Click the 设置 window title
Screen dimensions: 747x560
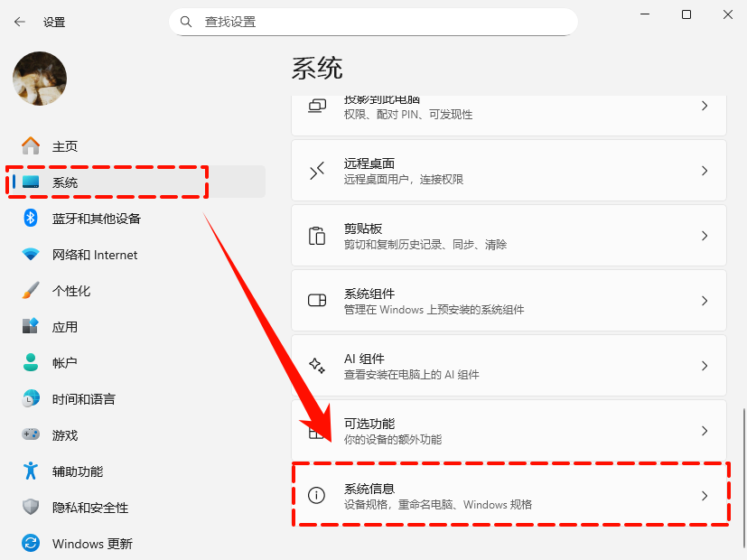(x=54, y=23)
